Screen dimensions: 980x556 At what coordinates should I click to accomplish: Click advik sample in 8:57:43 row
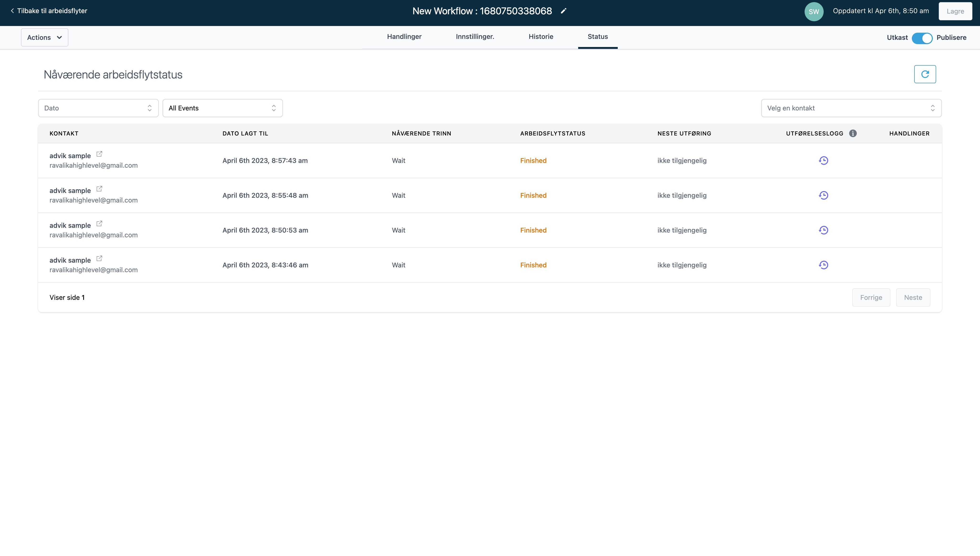(70, 156)
